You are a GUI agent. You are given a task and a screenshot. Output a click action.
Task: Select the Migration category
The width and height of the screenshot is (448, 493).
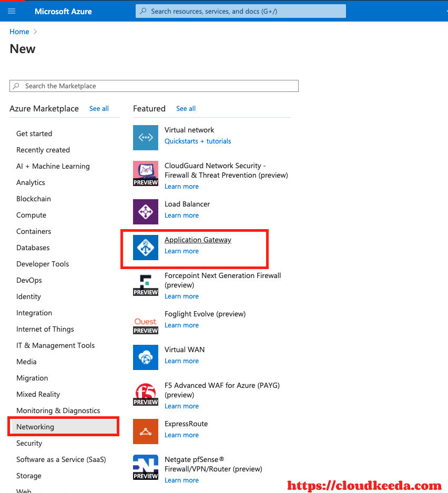pos(32,378)
